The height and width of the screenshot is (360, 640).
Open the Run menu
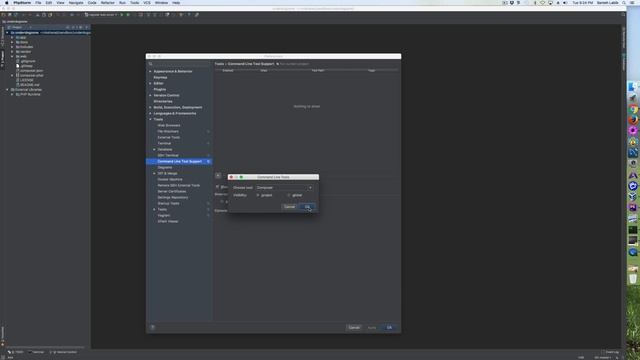tap(122, 3)
